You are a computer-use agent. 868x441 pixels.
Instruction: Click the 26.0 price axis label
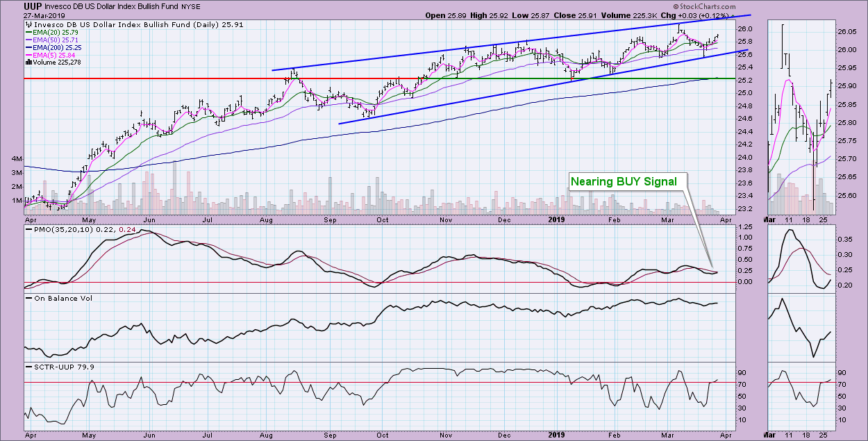pos(745,29)
